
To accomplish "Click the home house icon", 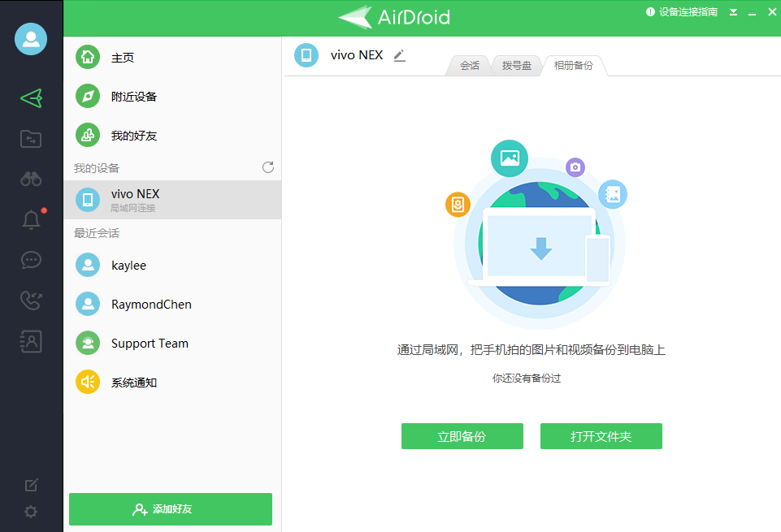I will [88, 57].
